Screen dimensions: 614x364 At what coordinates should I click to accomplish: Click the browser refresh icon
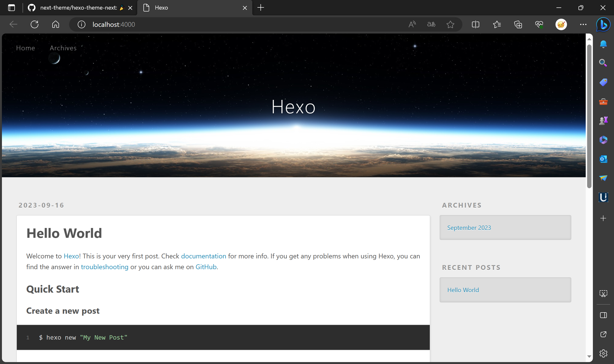[x=34, y=24]
